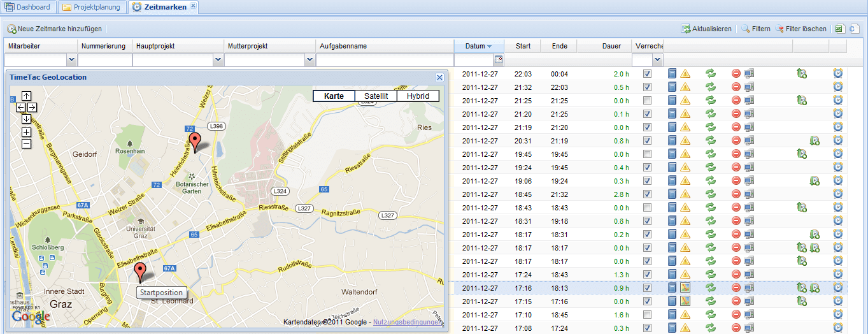Zoom in the map with plus button
This screenshot has width=868, height=334.
[26, 132]
